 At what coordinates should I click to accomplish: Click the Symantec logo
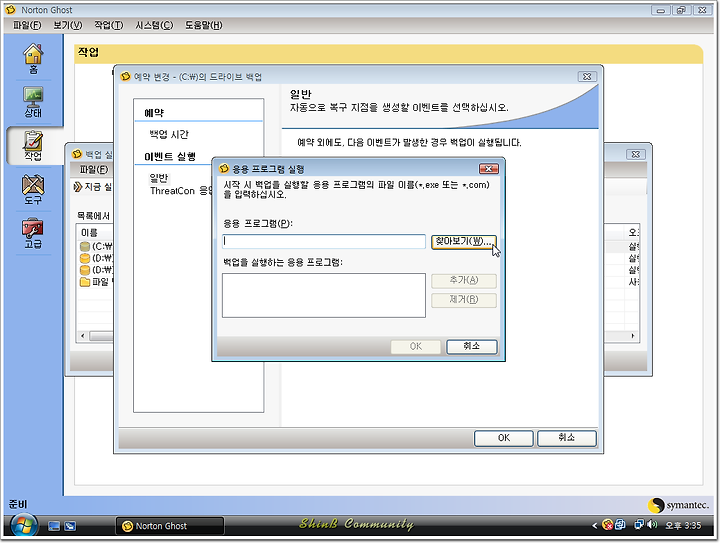coord(679,505)
